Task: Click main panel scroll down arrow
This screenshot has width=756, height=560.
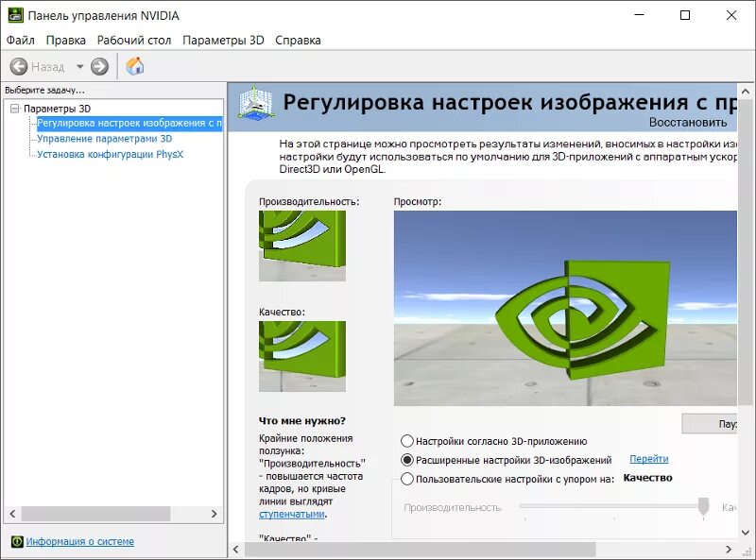Action: click(746, 533)
